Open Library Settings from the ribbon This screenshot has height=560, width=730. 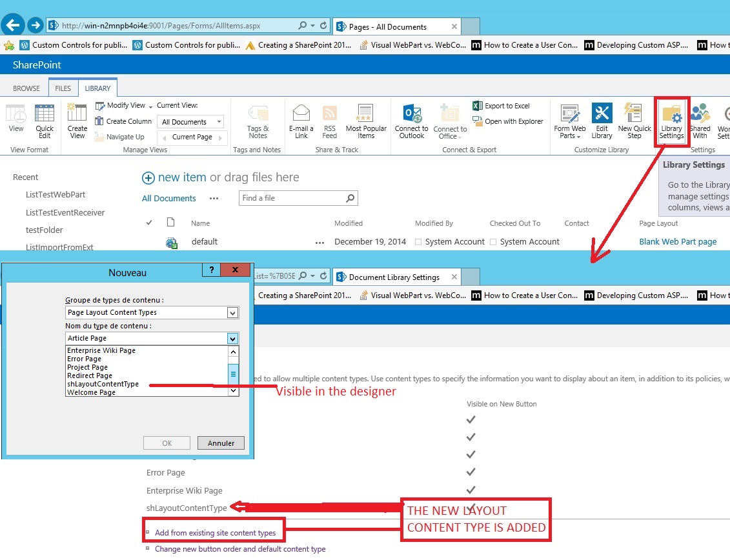[x=671, y=122]
